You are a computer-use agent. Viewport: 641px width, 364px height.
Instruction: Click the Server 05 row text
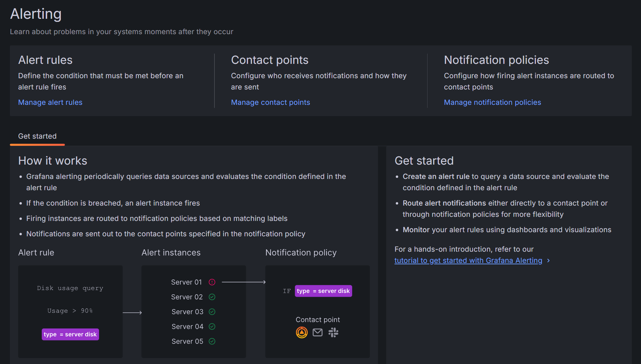tap(187, 341)
